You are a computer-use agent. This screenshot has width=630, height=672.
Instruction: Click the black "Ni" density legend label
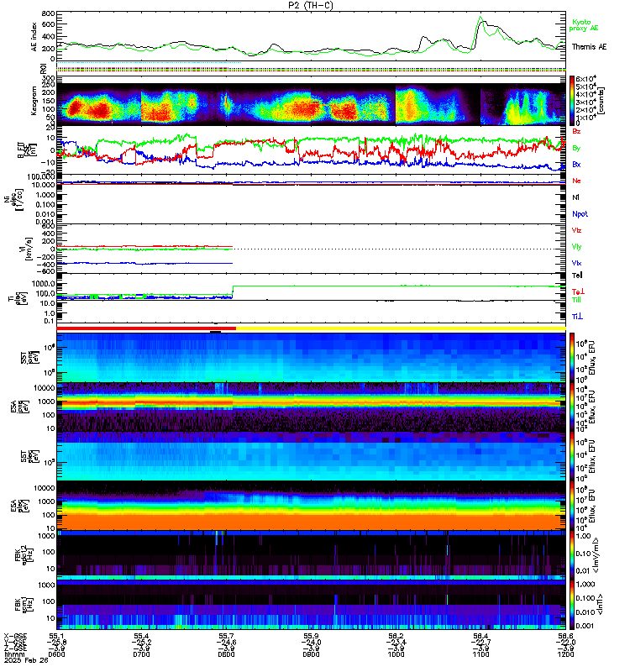[575, 197]
